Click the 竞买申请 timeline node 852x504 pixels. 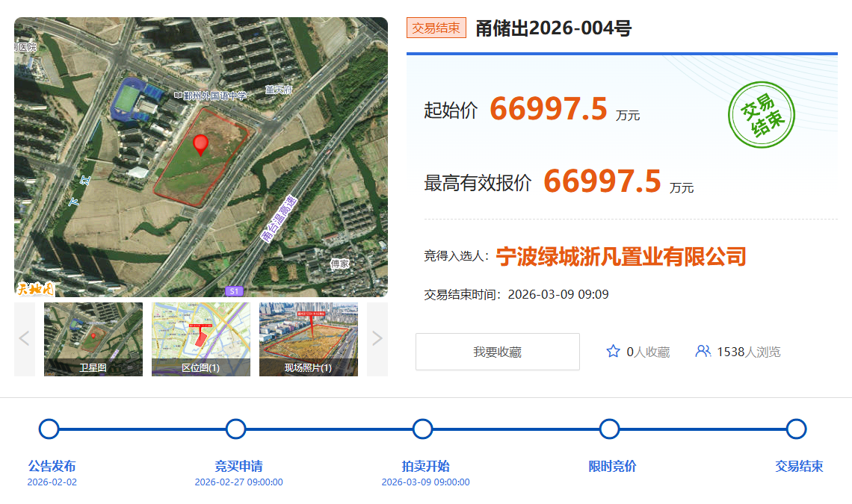(236, 429)
